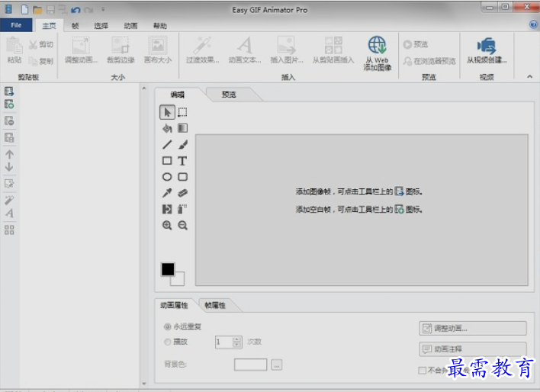The width and height of the screenshot is (540, 392).
Task: Click the 画布大小 canvas size ribbon button
Action: 158,50
